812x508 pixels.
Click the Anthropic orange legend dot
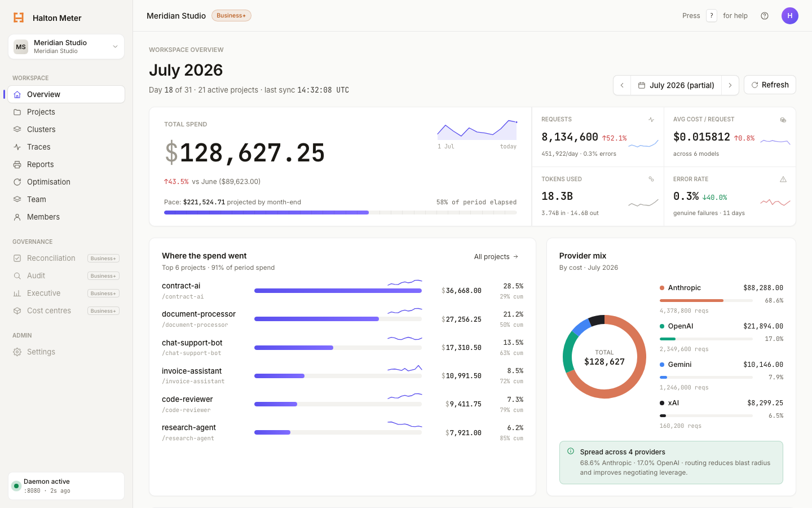[662, 288]
